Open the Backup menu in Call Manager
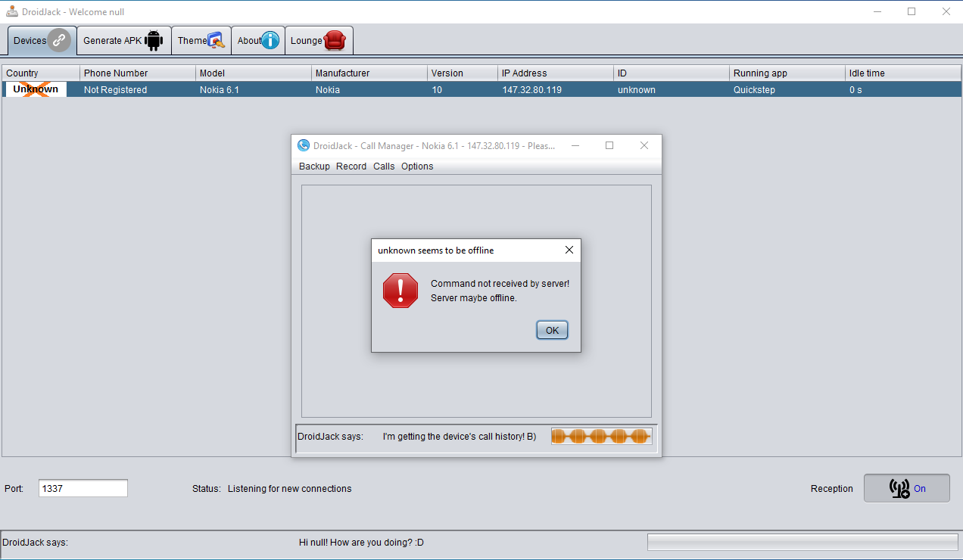The width and height of the screenshot is (963, 560). (314, 166)
